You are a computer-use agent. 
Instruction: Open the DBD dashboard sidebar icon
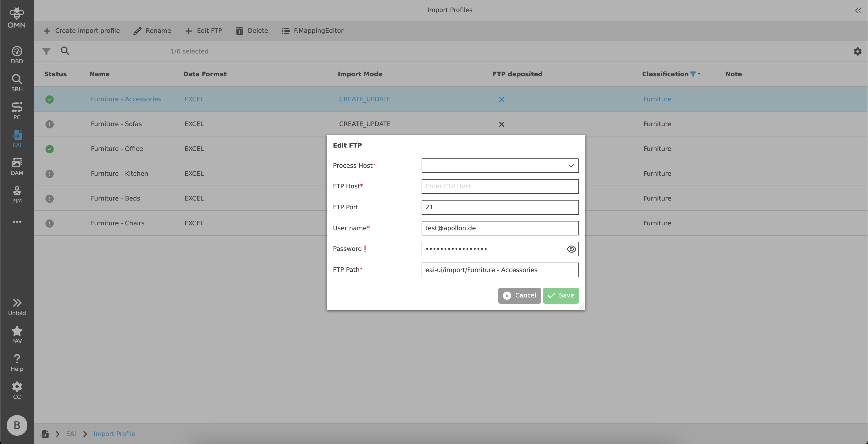pos(17,55)
